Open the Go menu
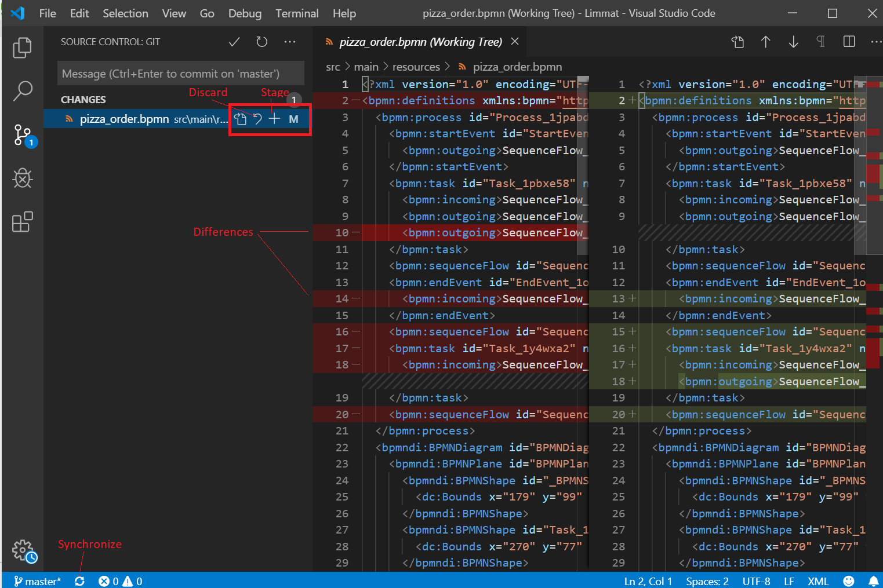The height and width of the screenshot is (588, 883). pyautogui.click(x=207, y=13)
